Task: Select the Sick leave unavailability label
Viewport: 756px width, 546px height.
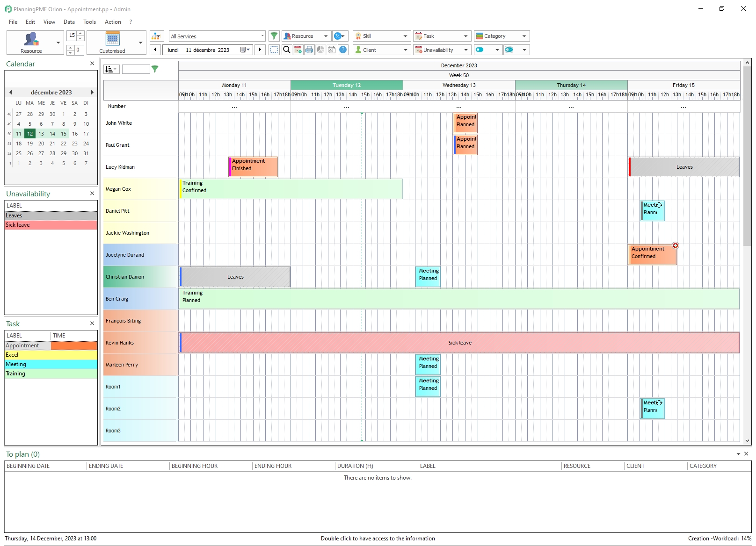Action: click(51, 225)
